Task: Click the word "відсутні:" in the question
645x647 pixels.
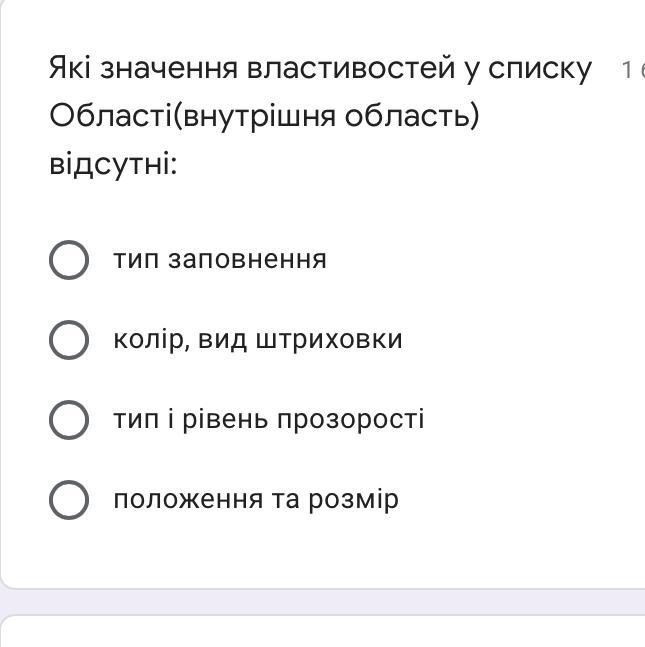Action: [x=113, y=164]
